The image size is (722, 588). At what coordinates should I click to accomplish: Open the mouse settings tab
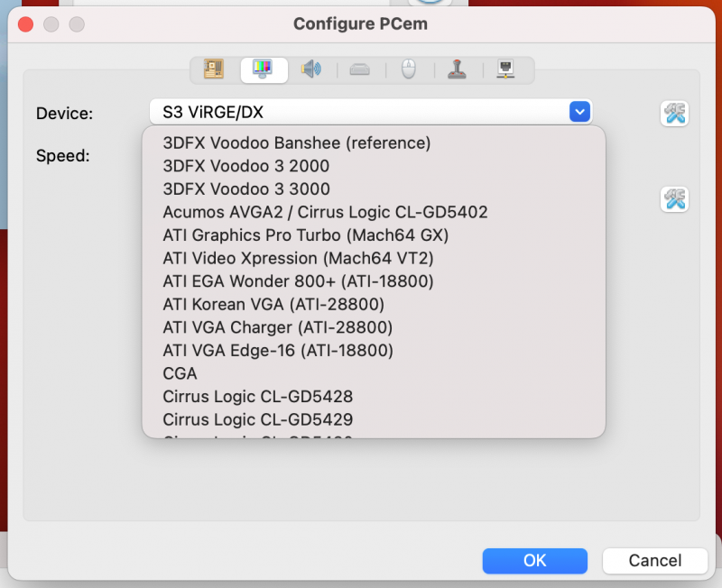tap(409, 69)
